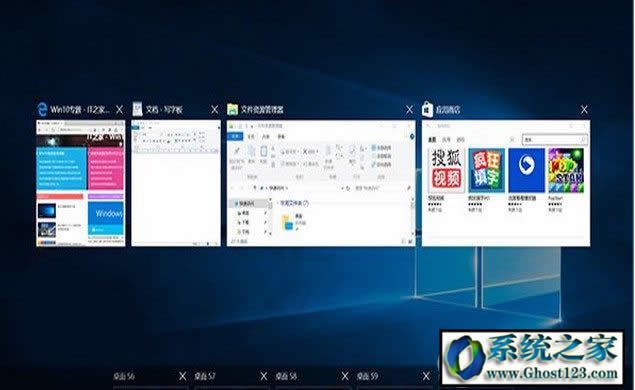Close the Store window in Task View

(x=584, y=109)
